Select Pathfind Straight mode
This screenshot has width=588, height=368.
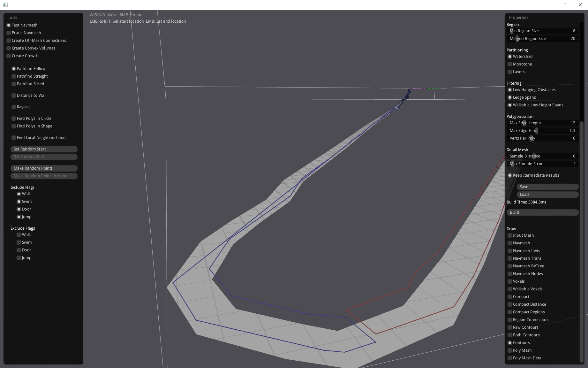14,76
